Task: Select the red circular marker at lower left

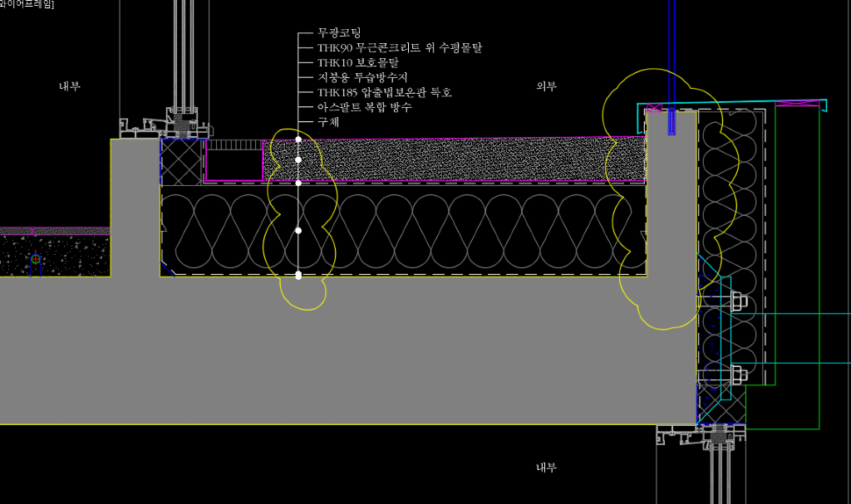Action: point(35,259)
